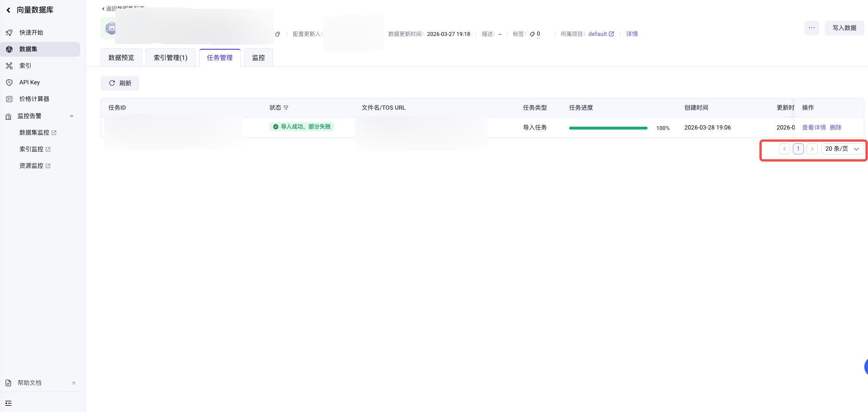Open the default project link
The width and height of the screenshot is (868, 412).
coord(601,34)
